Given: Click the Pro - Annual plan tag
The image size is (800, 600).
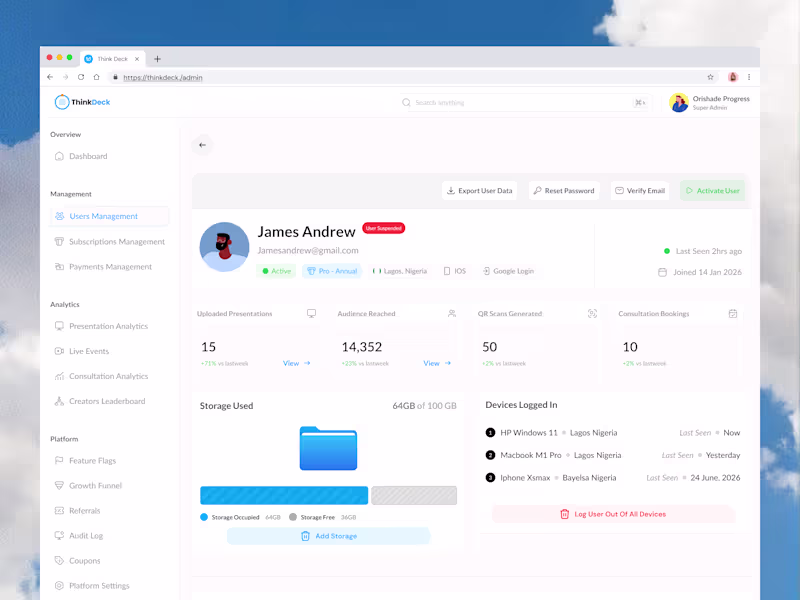Looking at the screenshot, I should tap(332, 271).
